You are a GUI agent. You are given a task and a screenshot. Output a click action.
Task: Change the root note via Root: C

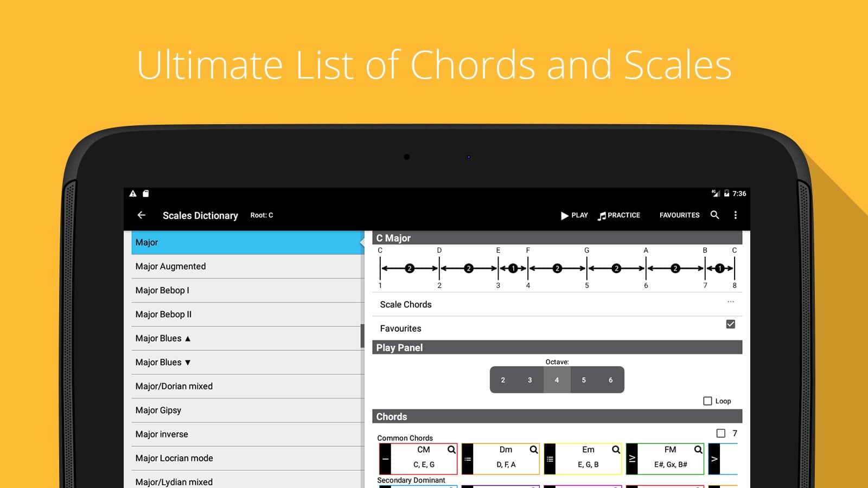pos(261,215)
